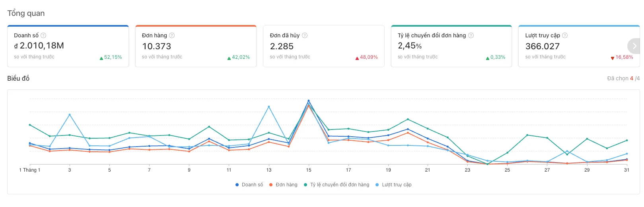Viewport: 644px width, 207px height.
Task: Hide Doanh số series in chart legend
Action: click(249, 185)
